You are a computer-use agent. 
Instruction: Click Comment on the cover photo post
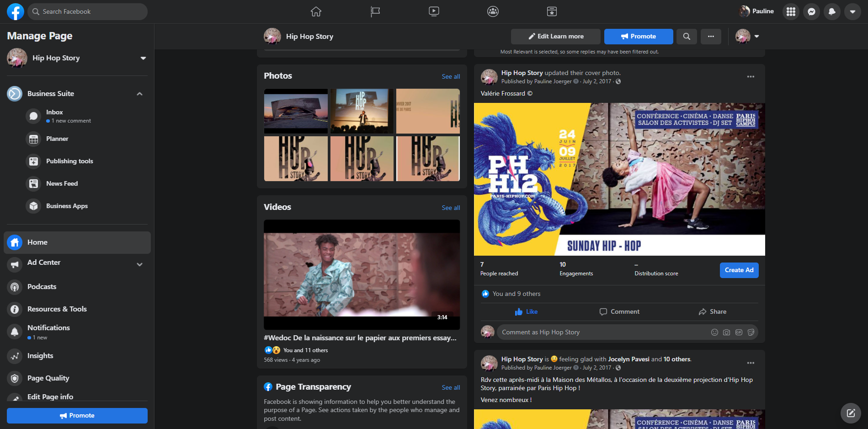click(x=619, y=312)
